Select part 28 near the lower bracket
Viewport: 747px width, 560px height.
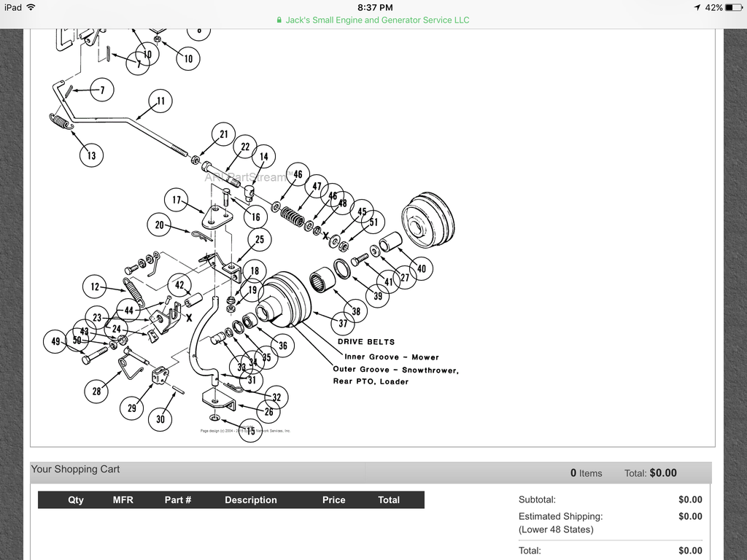(x=96, y=392)
